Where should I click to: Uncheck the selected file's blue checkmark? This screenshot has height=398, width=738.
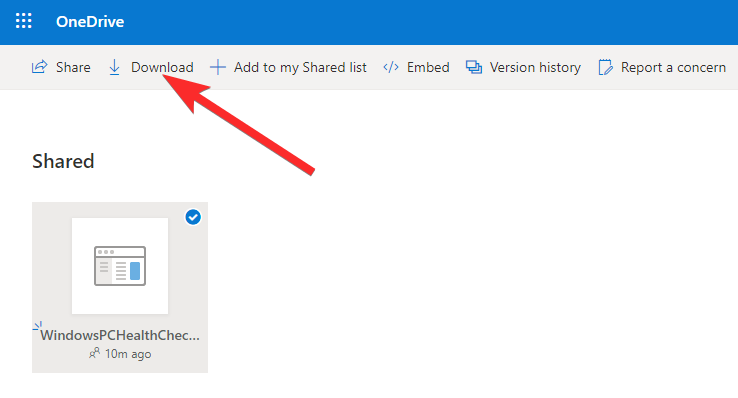click(x=193, y=217)
